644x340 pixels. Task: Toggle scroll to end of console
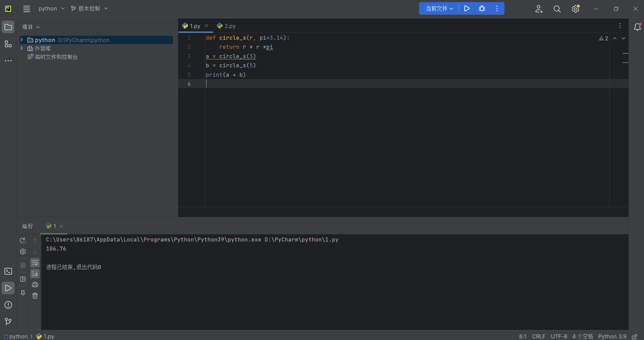[x=35, y=274]
